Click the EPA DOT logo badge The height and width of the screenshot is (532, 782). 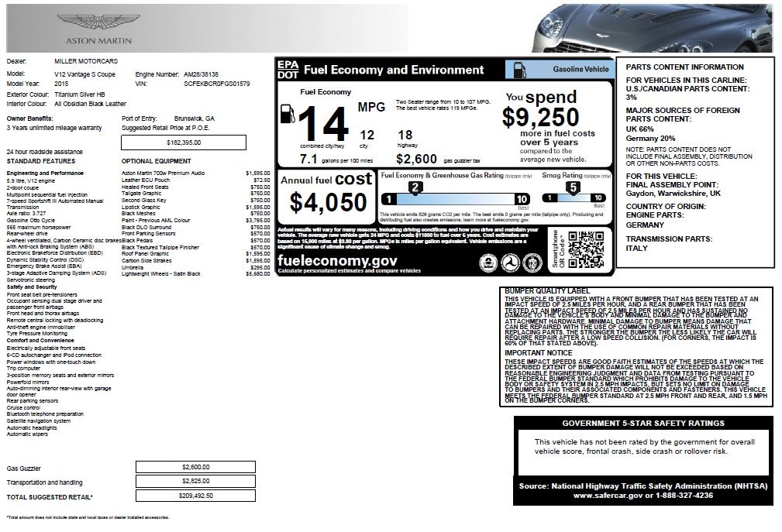click(288, 70)
